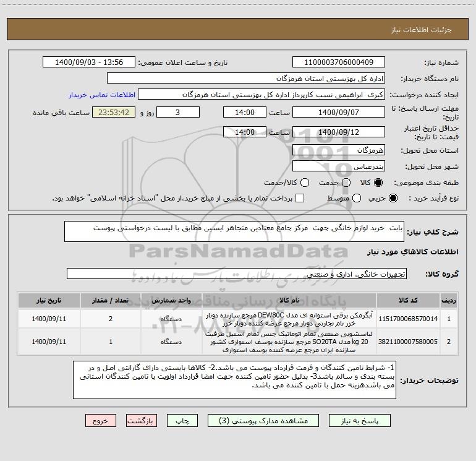Click the واحد شمارش column header
Screen dimensions: 476x461
tap(171, 301)
